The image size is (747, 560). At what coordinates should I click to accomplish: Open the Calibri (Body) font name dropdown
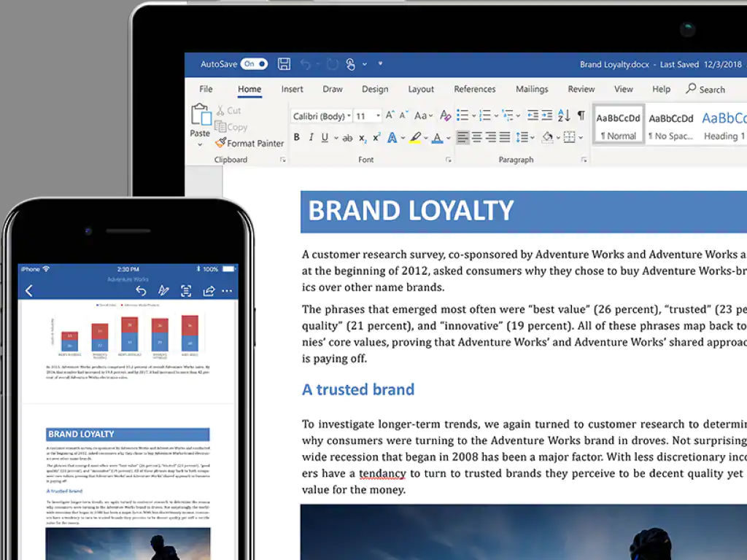[x=349, y=116]
